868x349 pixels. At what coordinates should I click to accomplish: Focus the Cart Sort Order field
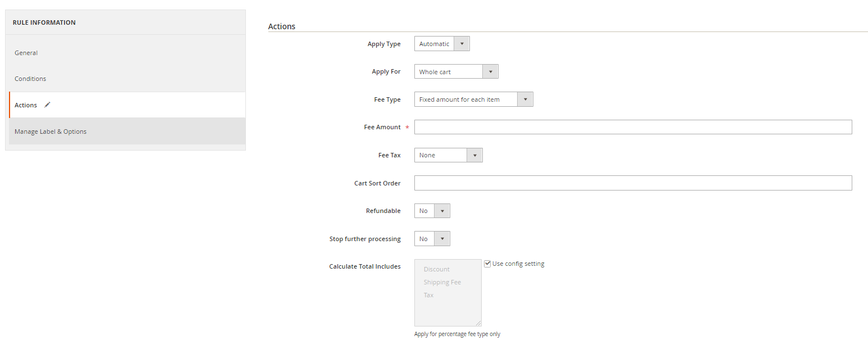(x=633, y=183)
